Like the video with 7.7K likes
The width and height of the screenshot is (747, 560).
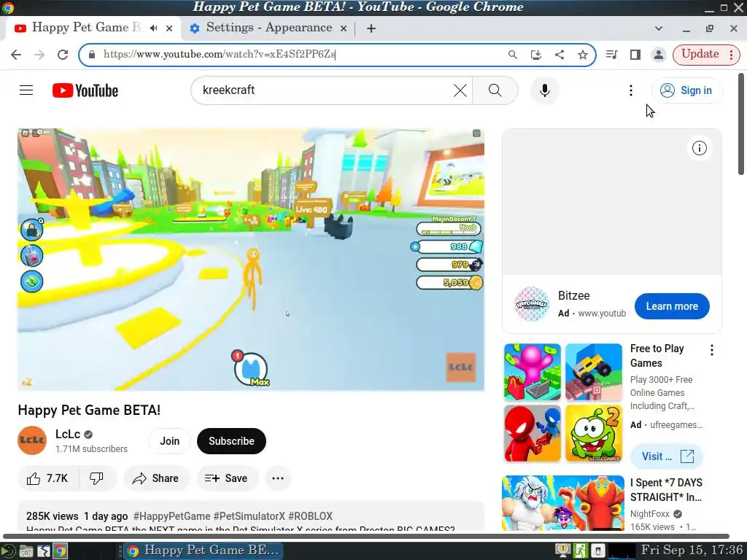[x=47, y=478]
